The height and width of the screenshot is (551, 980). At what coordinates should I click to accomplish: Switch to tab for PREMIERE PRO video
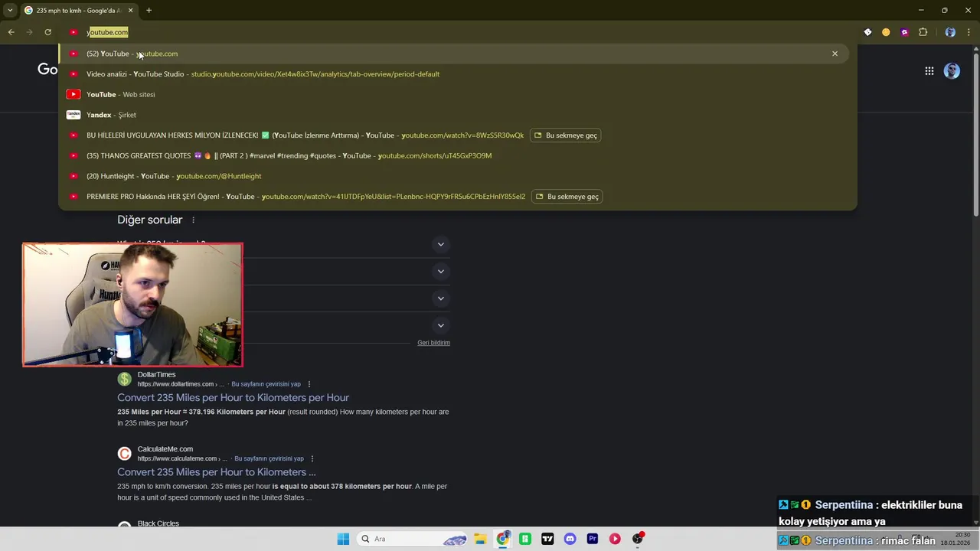[x=567, y=197]
